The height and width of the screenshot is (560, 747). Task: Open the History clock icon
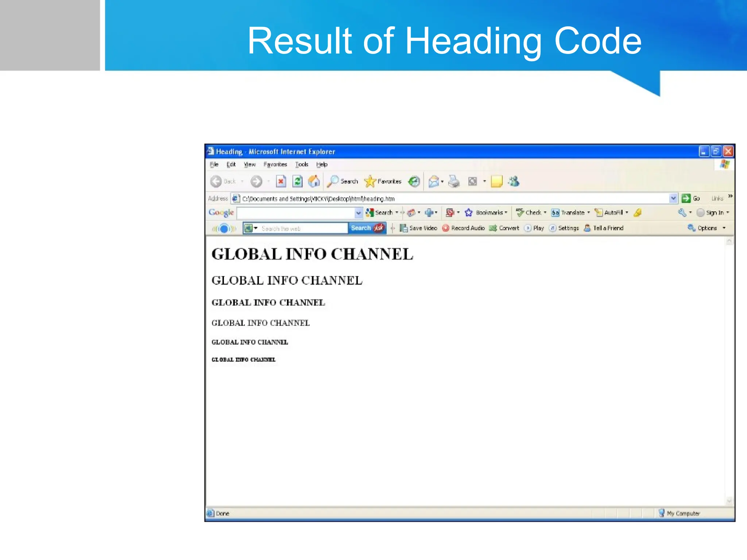pos(414,181)
